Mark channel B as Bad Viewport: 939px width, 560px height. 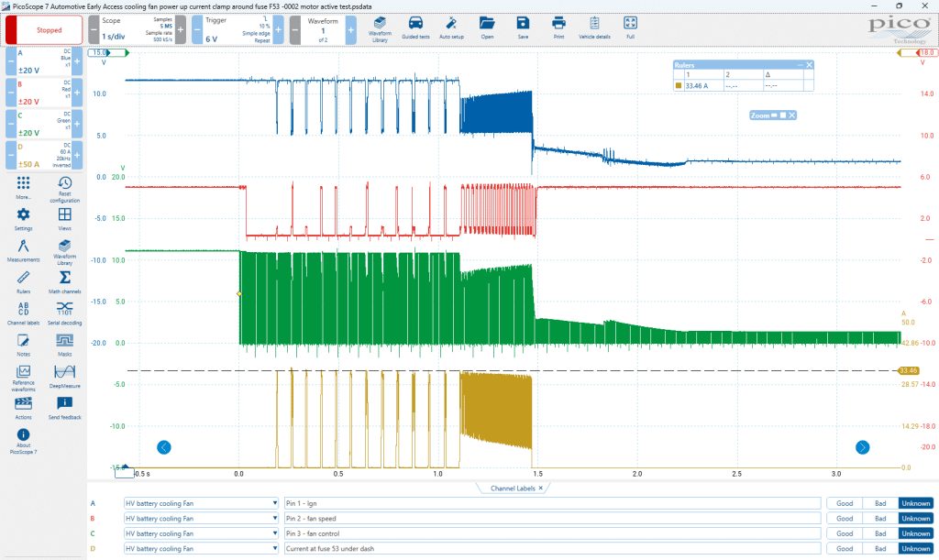click(880, 518)
